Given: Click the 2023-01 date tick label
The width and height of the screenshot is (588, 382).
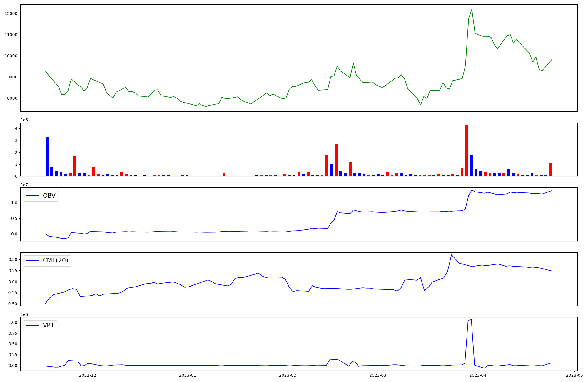Looking at the screenshot, I should tap(187, 375).
